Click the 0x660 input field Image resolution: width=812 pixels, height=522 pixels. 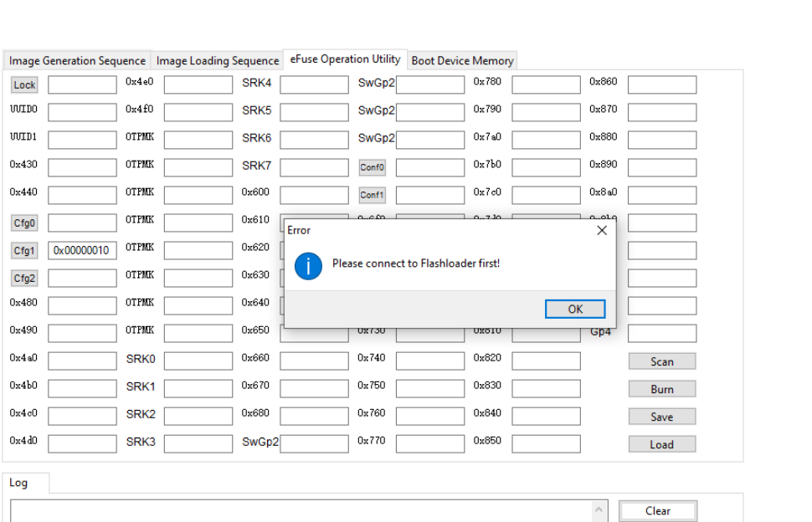point(315,361)
